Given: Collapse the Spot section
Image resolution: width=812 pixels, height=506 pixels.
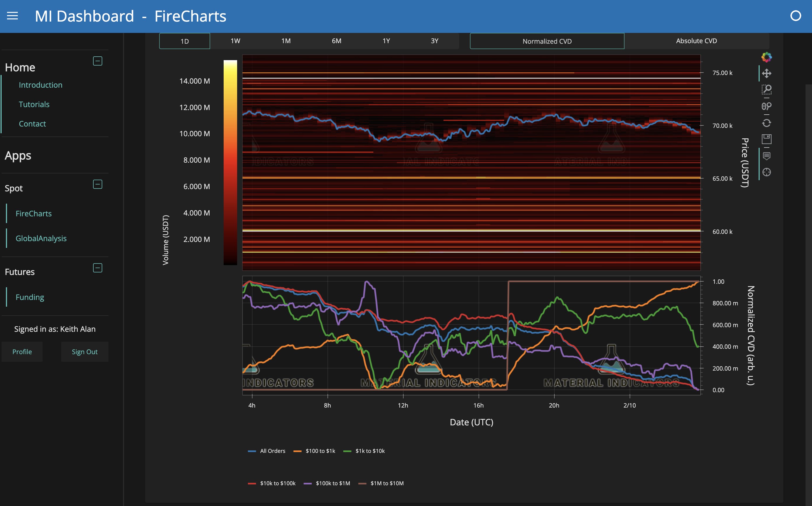Looking at the screenshot, I should pos(97,184).
